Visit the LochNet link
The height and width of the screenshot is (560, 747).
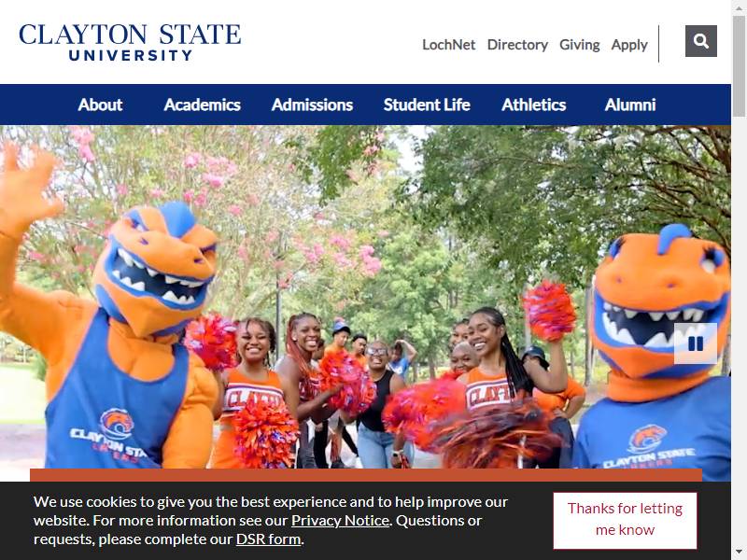(449, 45)
